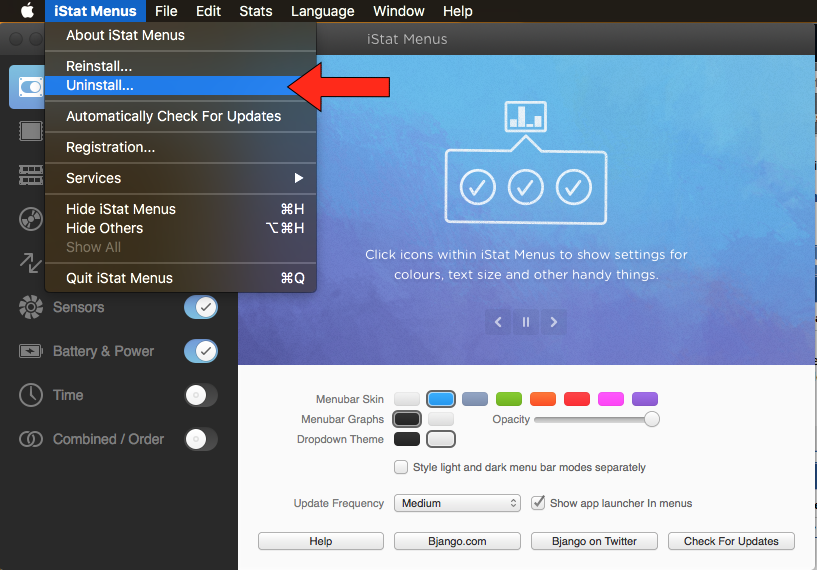The width and height of the screenshot is (817, 570).
Task: Select the dark Menubar Graphs swatch
Action: [x=407, y=419]
